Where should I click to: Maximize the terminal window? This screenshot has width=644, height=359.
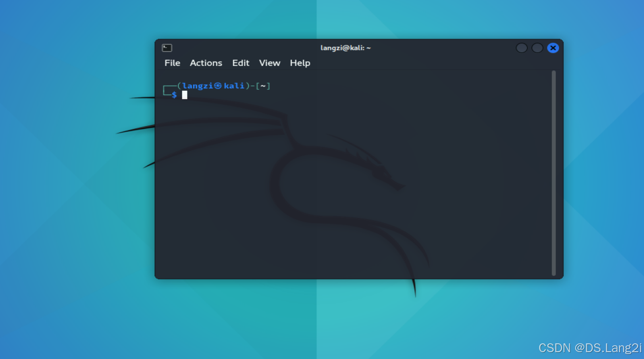(537, 48)
